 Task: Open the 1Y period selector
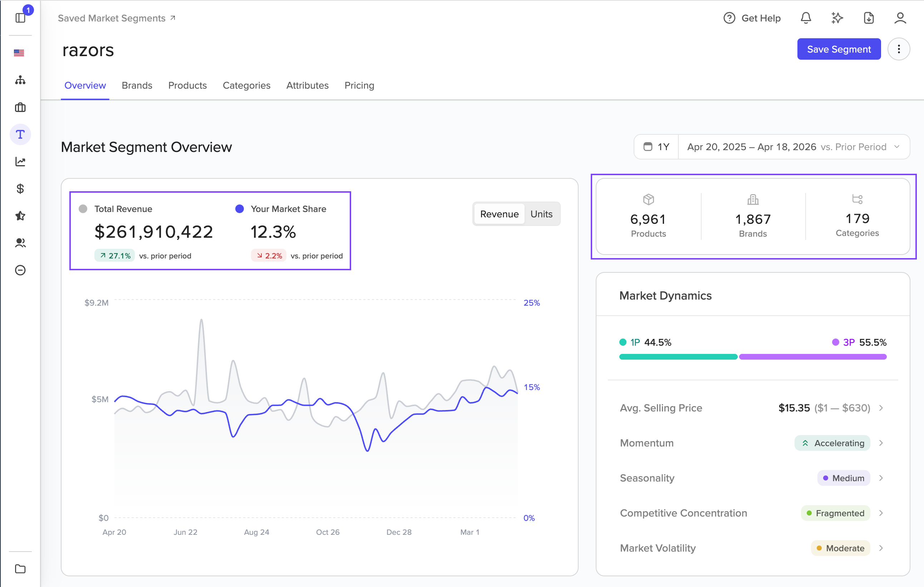pos(657,147)
